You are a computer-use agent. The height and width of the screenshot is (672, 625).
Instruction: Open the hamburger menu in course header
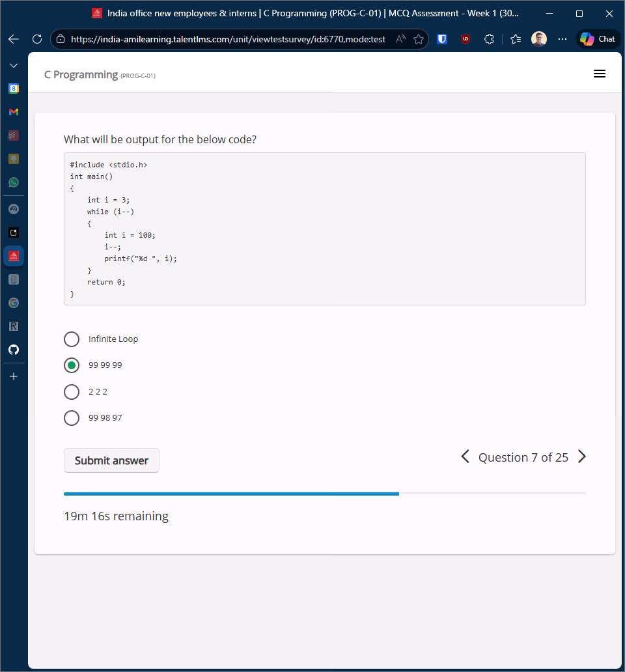pyautogui.click(x=600, y=74)
